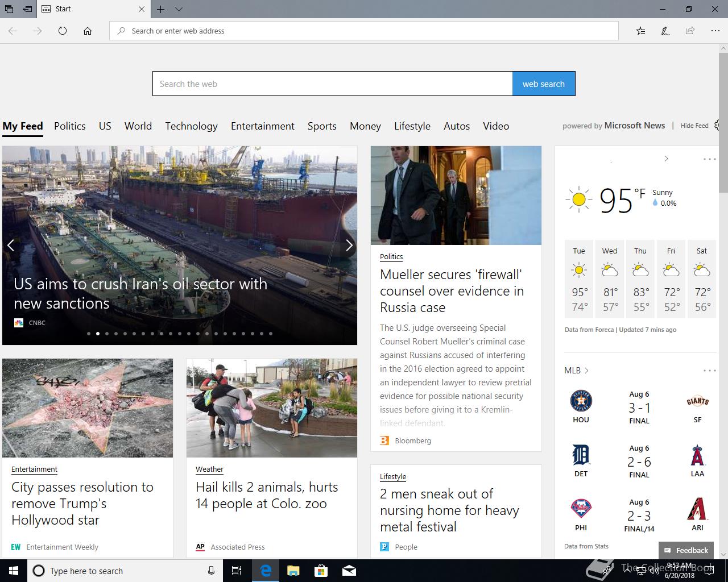Switch to the Sports tab
The image size is (728, 582).
pyautogui.click(x=322, y=126)
